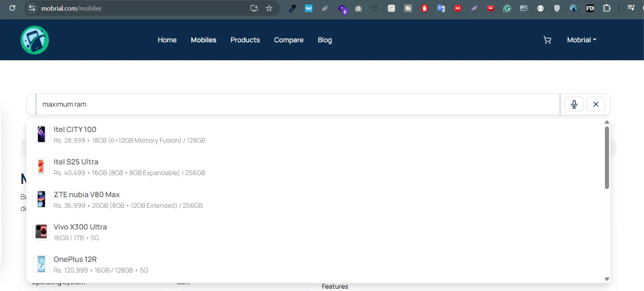Click ZTE nubia V80 Max thumbnail

41,200
